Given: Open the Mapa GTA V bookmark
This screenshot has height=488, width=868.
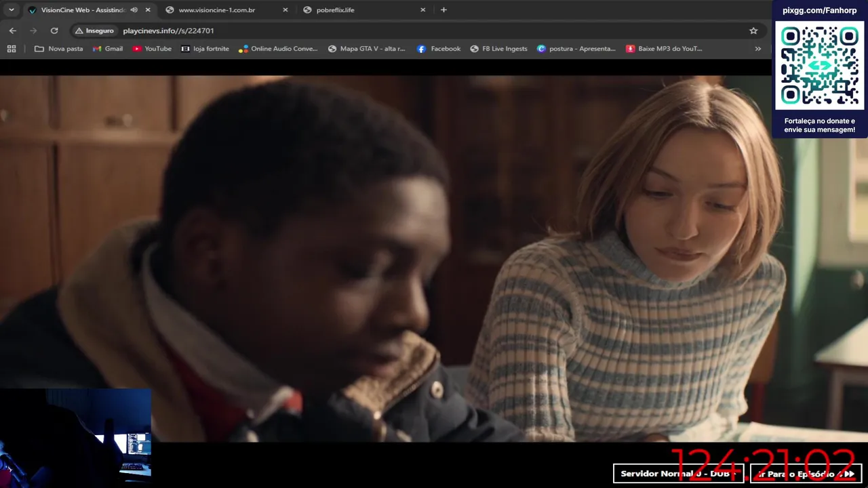Looking at the screenshot, I should click(x=367, y=49).
